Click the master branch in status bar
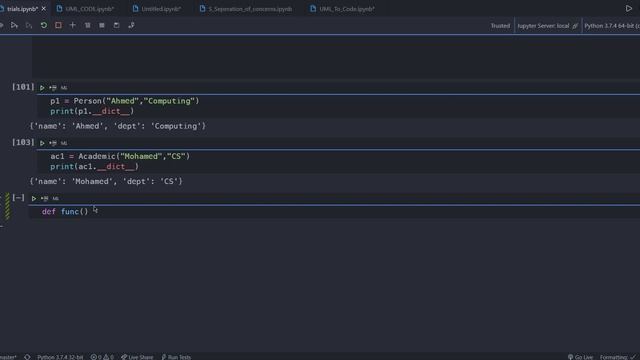 (8, 357)
